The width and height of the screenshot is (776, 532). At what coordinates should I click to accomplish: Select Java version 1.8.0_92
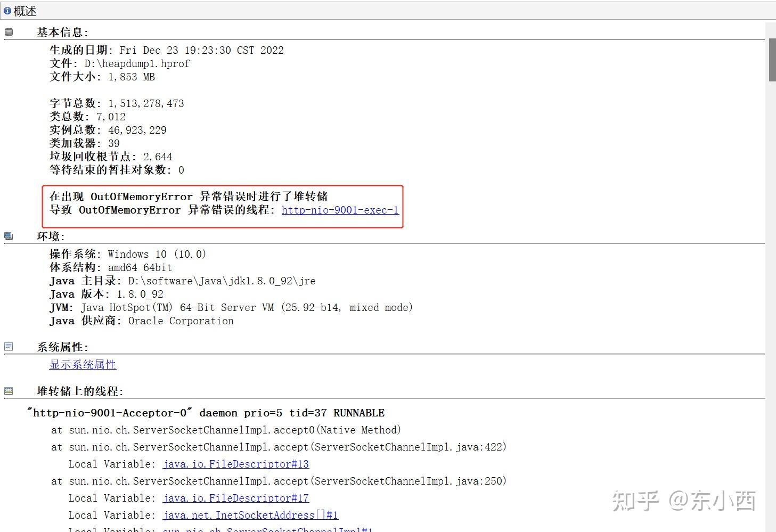point(140,294)
